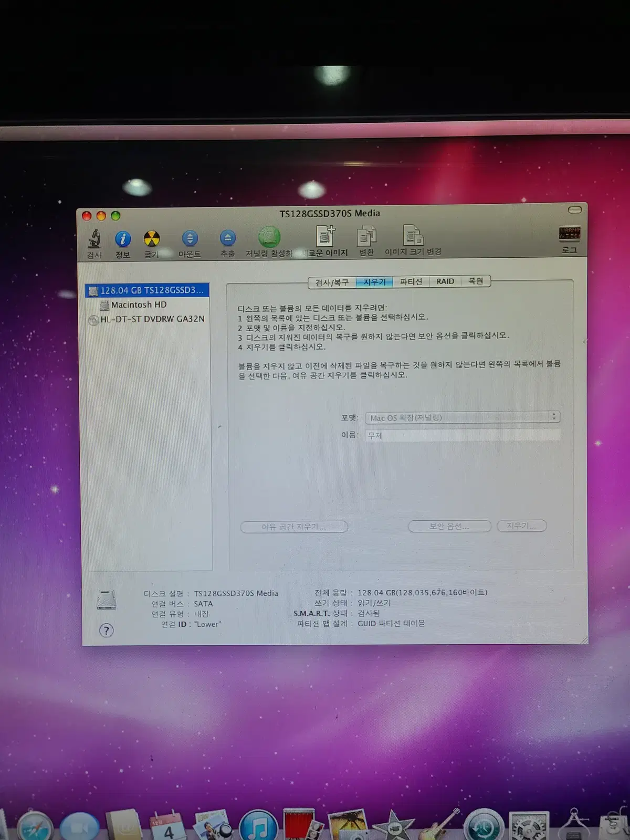
Task: Click the 디스크 설명 value TS128GSSD370S Media
Action: click(x=236, y=593)
